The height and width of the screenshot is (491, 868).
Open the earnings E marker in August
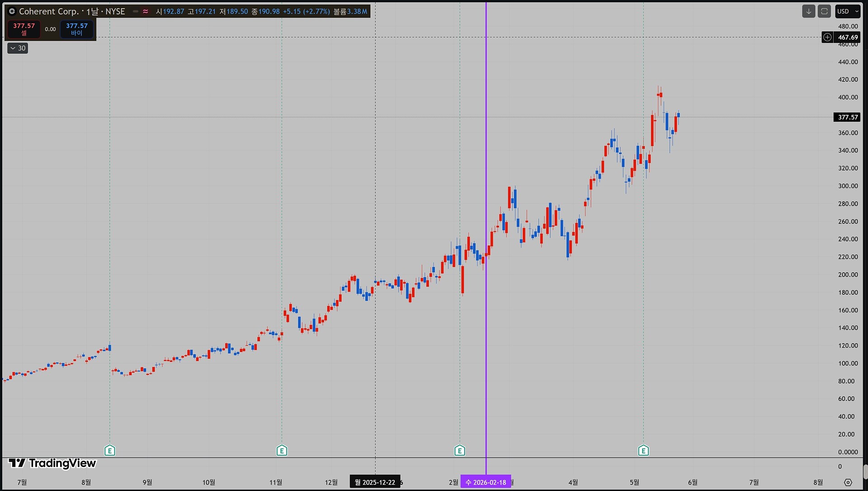[110, 450]
